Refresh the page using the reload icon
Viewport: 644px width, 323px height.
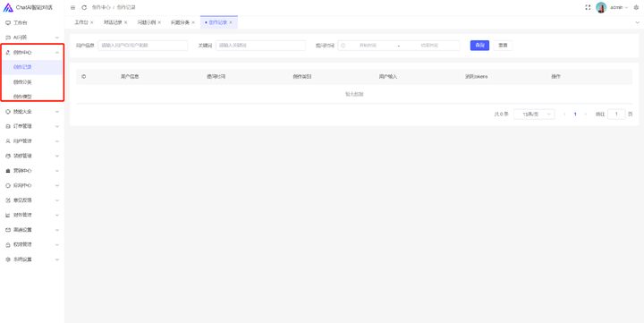coord(84,8)
